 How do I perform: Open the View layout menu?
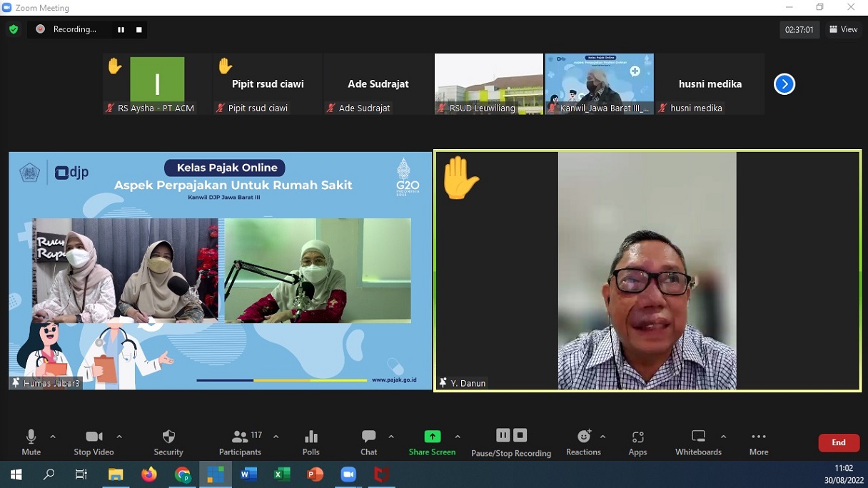point(843,29)
